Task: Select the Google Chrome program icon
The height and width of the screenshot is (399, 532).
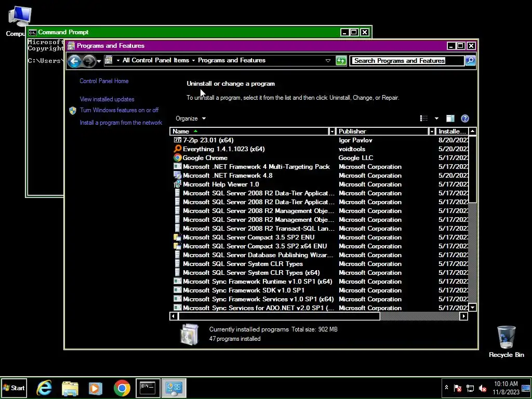Action: pos(178,158)
